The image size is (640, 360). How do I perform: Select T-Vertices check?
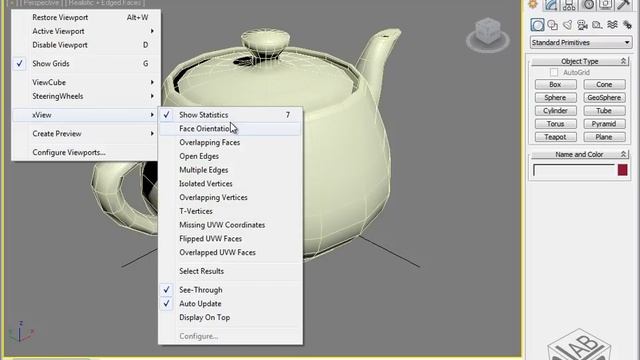point(230,211)
